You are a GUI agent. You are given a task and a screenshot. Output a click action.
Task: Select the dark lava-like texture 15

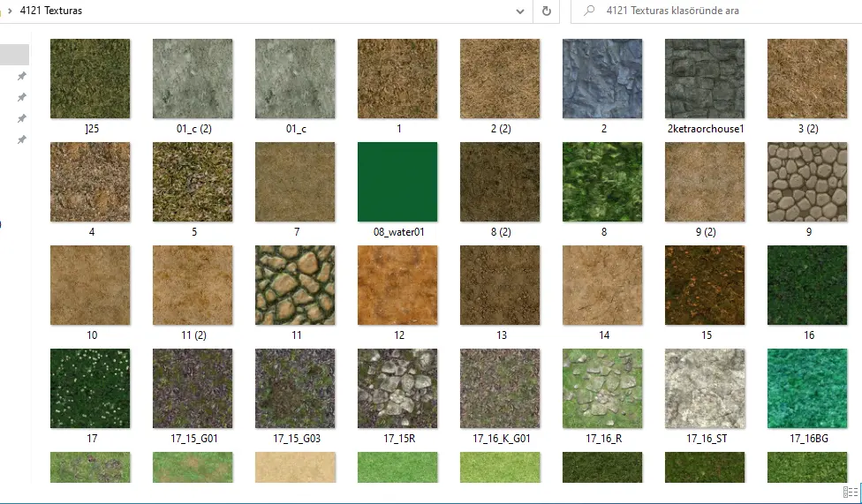(x=705, y=285)
